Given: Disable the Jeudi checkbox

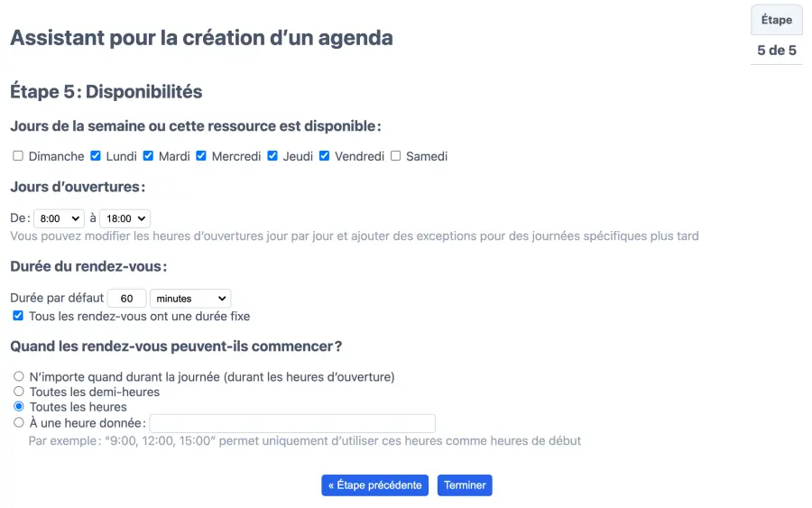Looking at the screenshot, I should [x=272, y=156].
